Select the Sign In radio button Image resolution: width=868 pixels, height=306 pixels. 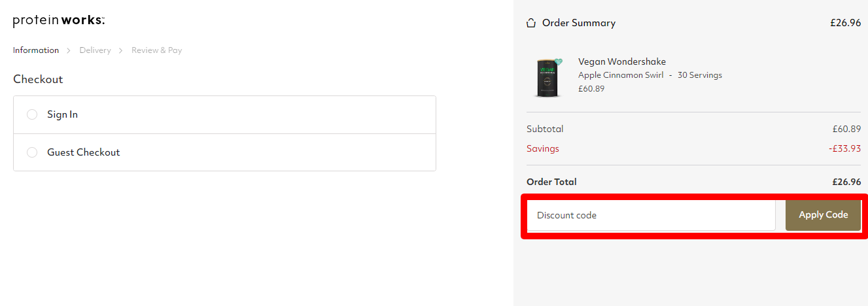click(x=32, y=114)
